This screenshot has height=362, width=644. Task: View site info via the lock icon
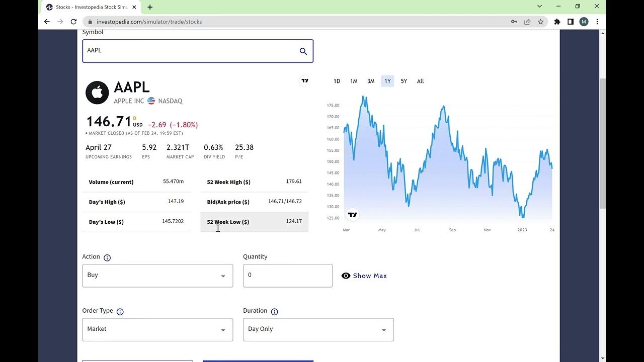pos(91,22)
